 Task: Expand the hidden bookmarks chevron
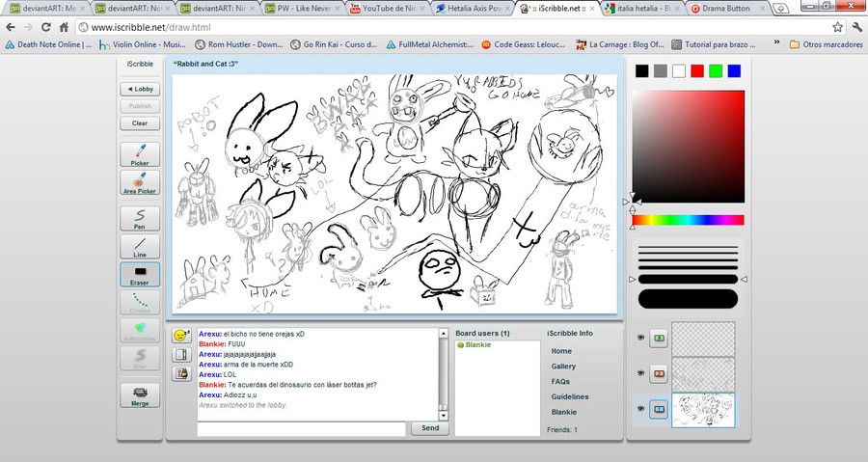776,43
